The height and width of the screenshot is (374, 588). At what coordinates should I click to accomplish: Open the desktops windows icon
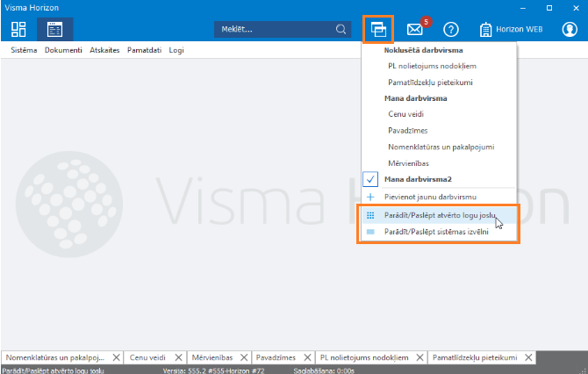pyautogui.click(x=378, y=29)
